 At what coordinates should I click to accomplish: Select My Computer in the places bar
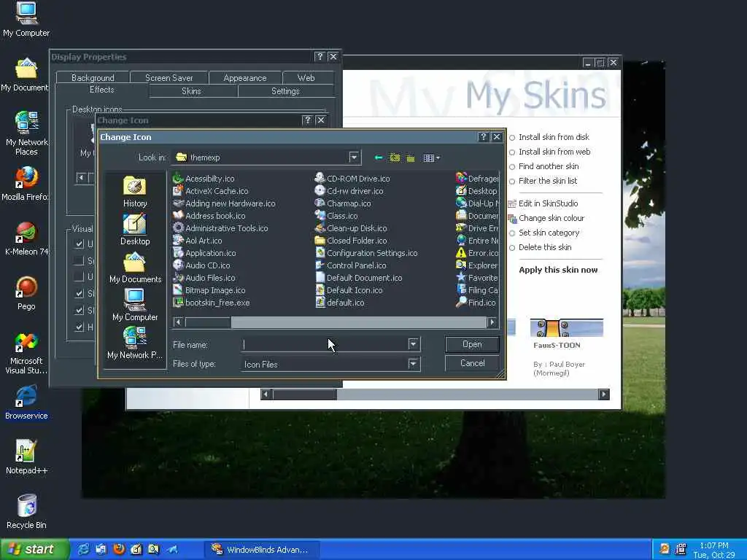135,306
